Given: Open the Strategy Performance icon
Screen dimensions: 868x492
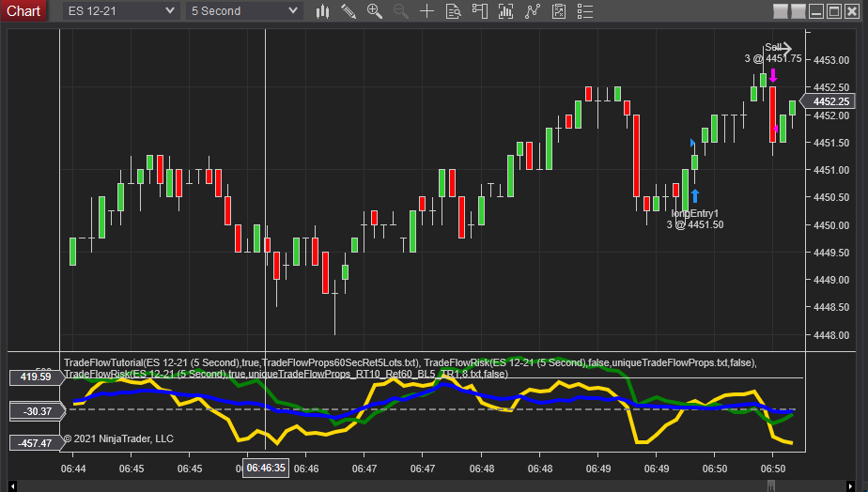Looking at the screenshot, I should click(559, 11).
